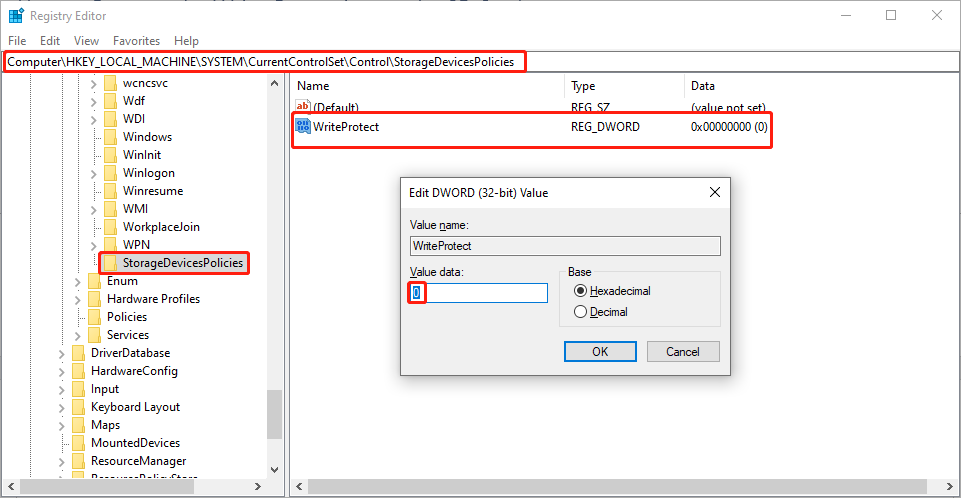Click the Hardware Profiles folder icon
Viewport: 961px width, 498px height.
coord(94,299)
